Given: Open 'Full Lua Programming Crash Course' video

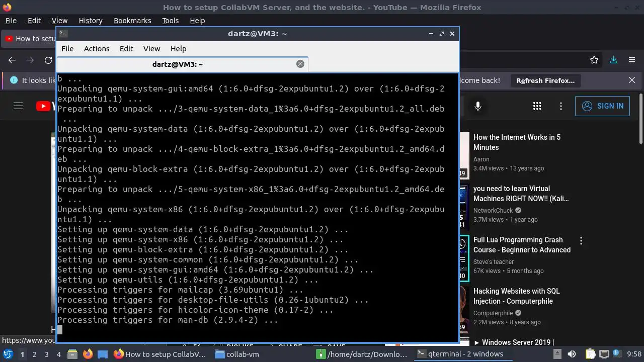Looking at the screenshot, I should tap(522, 245).
